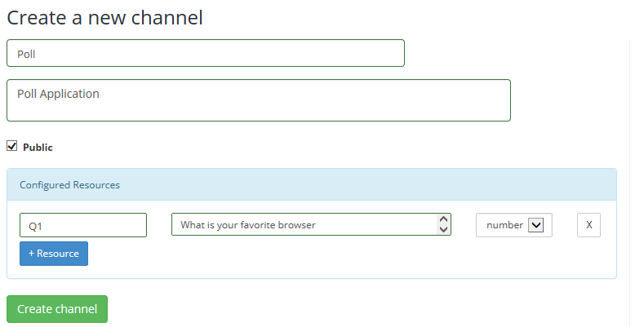This screenshot has height=327, width=644.
Task: Click the plus sign on Resource button
Action: [x=32, y=254]
